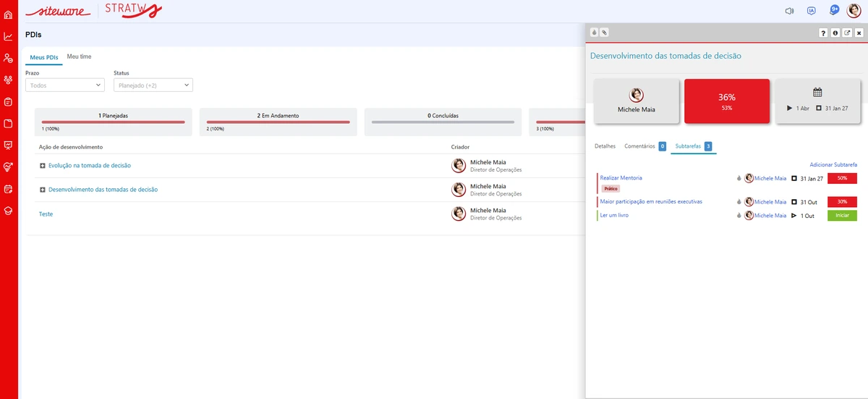Open the graduation cap icon in sidebar
Viewport: 868px width, 399px height.
click(9, 211)
